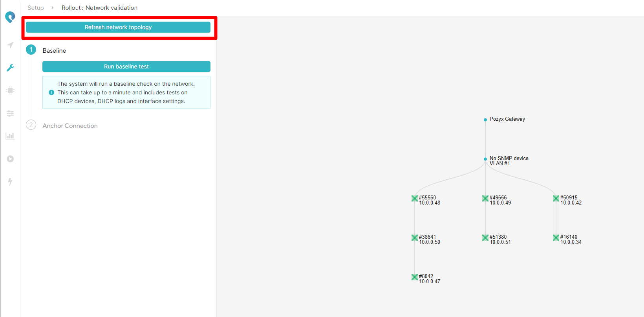Go to Setup in the breadcrumb
This screenshot has width=644, height=317.
point(36,8)
